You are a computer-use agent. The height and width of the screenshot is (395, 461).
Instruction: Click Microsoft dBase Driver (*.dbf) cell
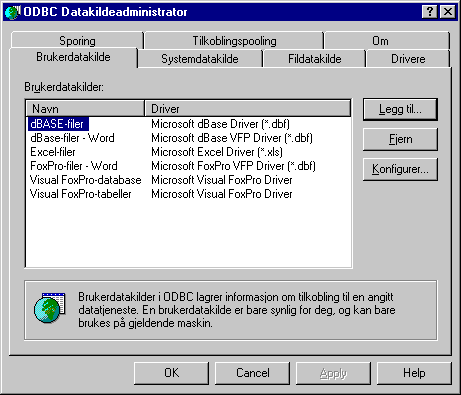coord(220,124)
